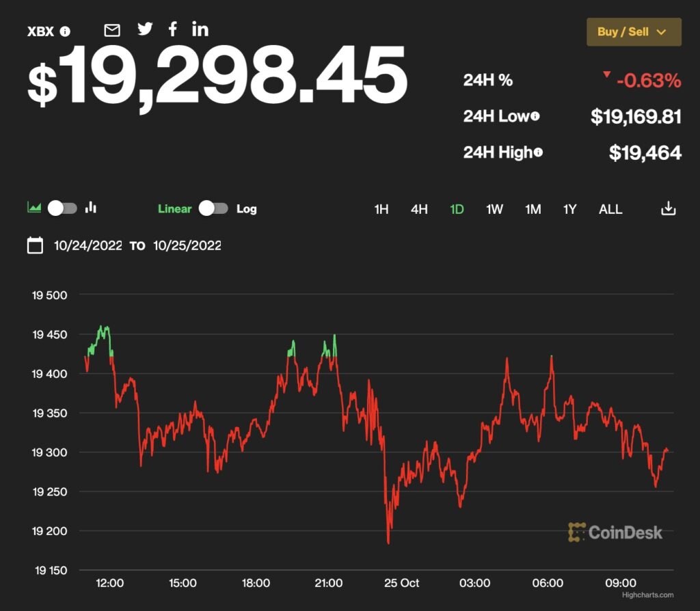Select the 4H time range
700x611 pixels.
pos(419,209)
